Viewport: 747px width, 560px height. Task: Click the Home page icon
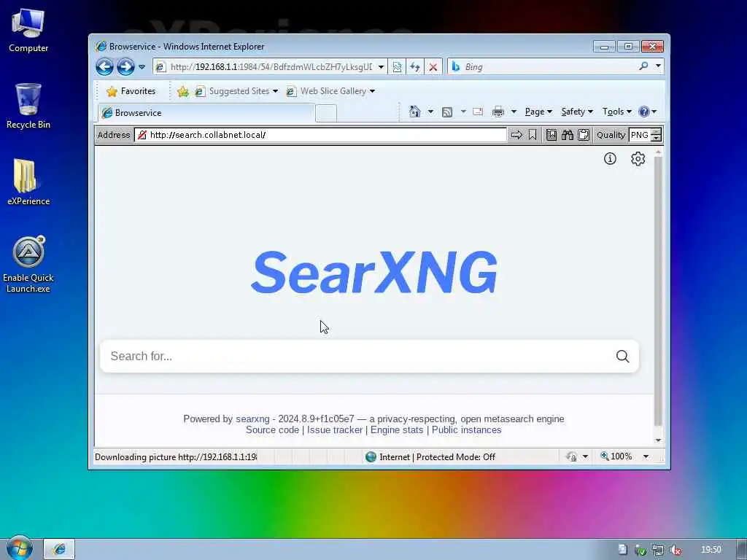(415, 112)
